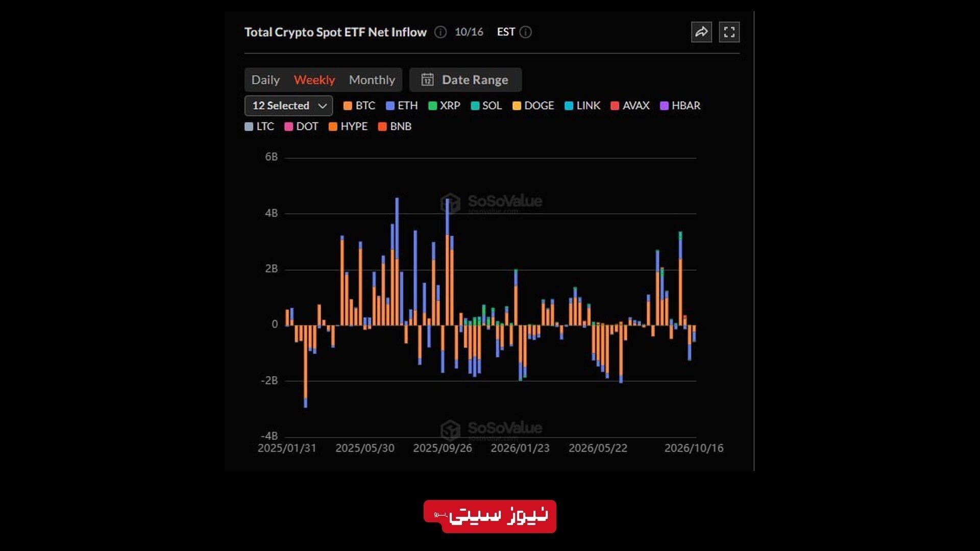This screenshot has height=551, width=980.
Task: Click the 2025/09/26 axis label
Action: pos(443,448)
